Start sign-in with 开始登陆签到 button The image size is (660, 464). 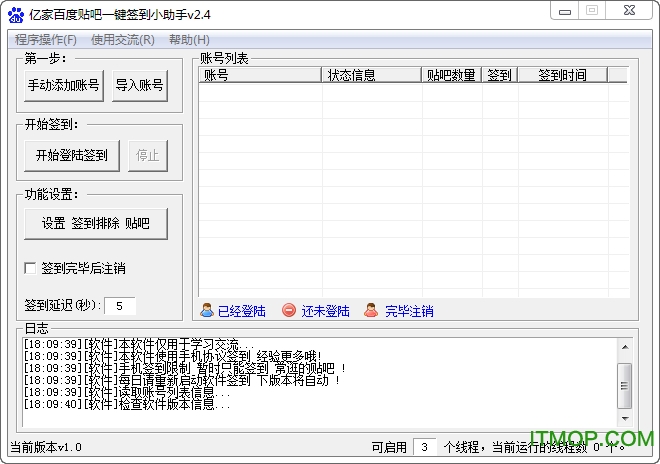pos(72,156)
